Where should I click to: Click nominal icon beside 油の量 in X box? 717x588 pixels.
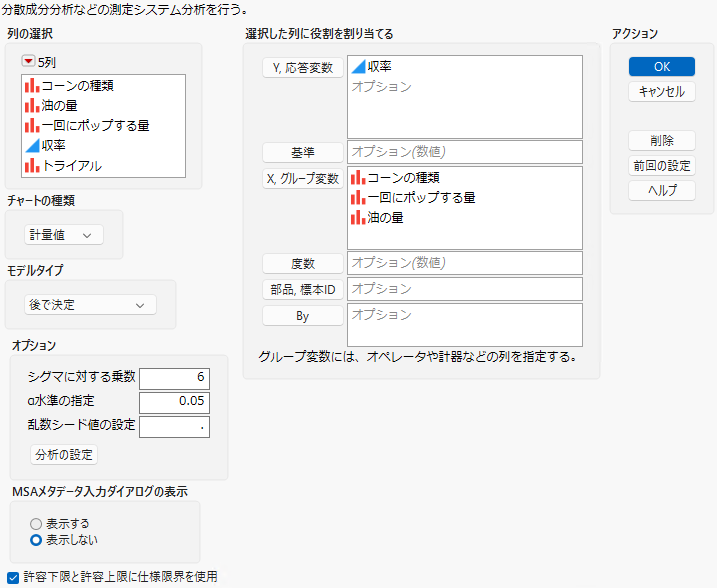358,217
